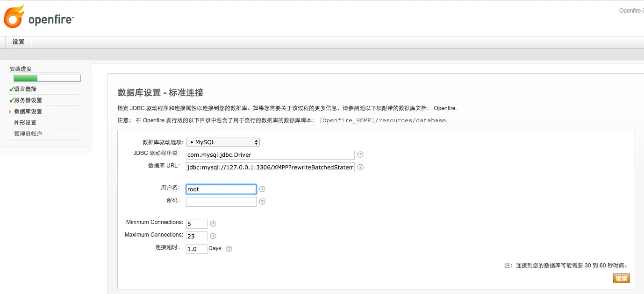
Task: Select 外形设置 step in sidebar
Action: [25, 123]
